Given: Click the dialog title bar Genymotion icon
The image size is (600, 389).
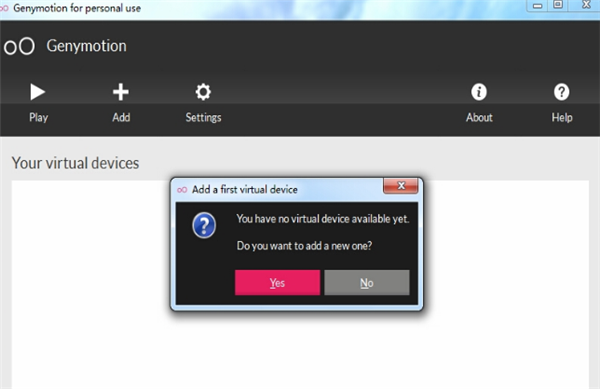Looking at the screenshot, I should pyautogui.click(x=182, y=190).
